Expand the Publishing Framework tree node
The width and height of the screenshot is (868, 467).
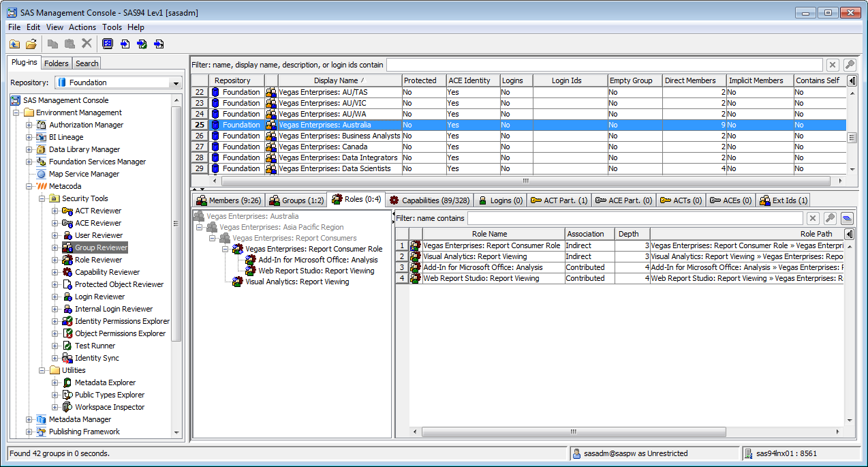(x=29, y=432)
